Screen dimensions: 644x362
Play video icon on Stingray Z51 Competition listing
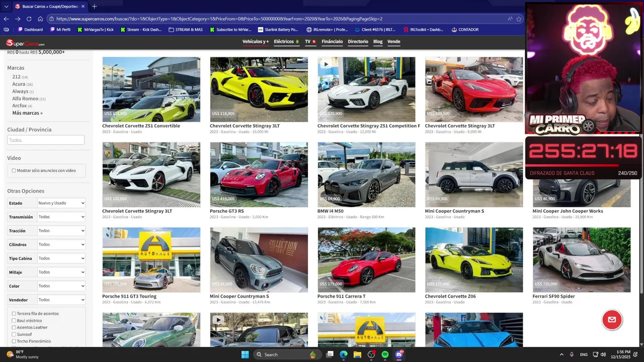(326, 64)
